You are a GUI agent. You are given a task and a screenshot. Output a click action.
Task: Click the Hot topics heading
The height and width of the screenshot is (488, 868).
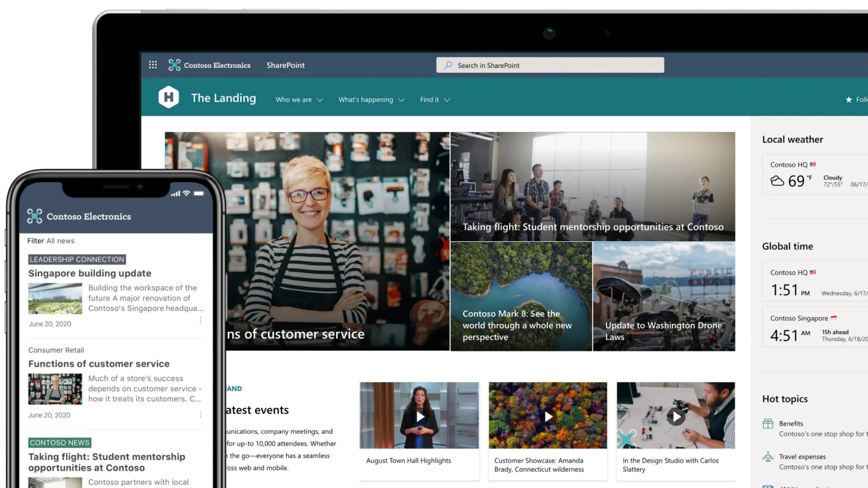(785, 399)
